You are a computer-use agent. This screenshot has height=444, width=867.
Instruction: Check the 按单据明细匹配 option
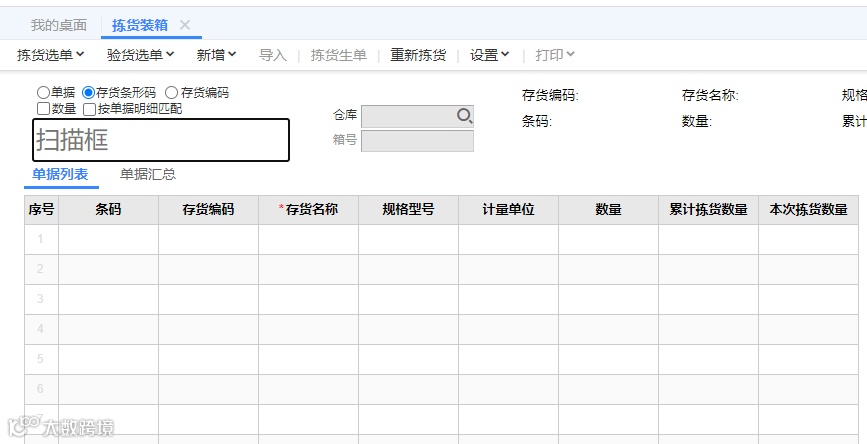pyautogui.click(x=89, y=109)
